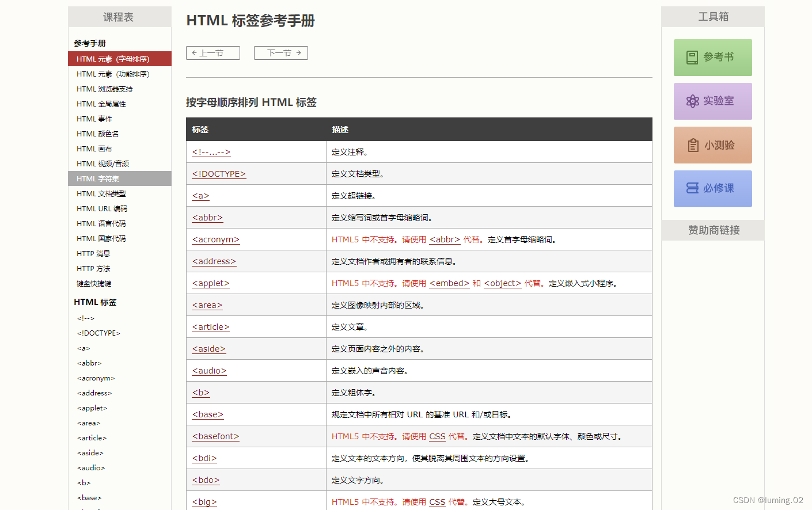This screenshot has width=812, height=510.
Task: Select HTML 字符集 sidebar item
Action: (120, 178)
